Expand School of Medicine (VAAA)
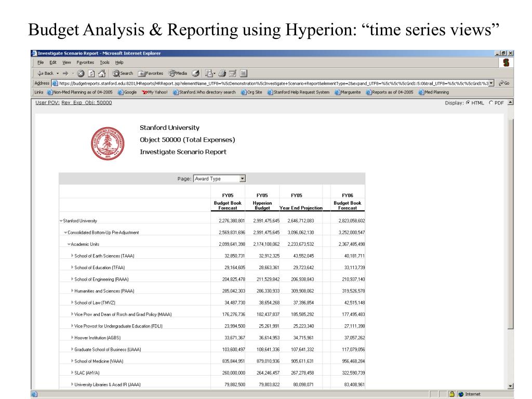This screenshot has height=399, width=532. [x=72, y=361]
